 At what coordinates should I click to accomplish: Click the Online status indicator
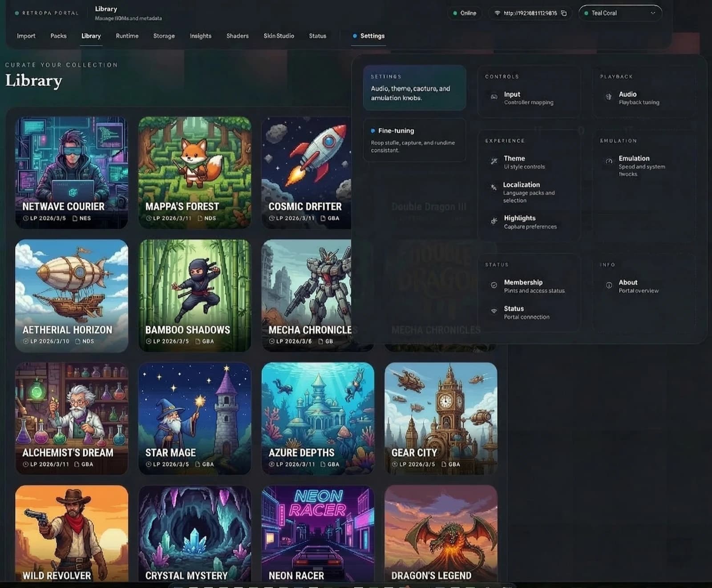(x=464, y=13)
